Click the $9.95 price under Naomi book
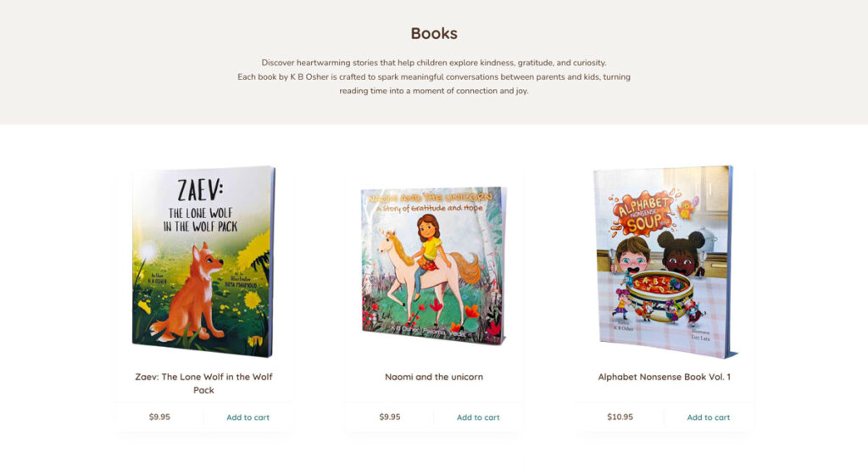Viewport: 868px width, 470px height. click(390, 417)
